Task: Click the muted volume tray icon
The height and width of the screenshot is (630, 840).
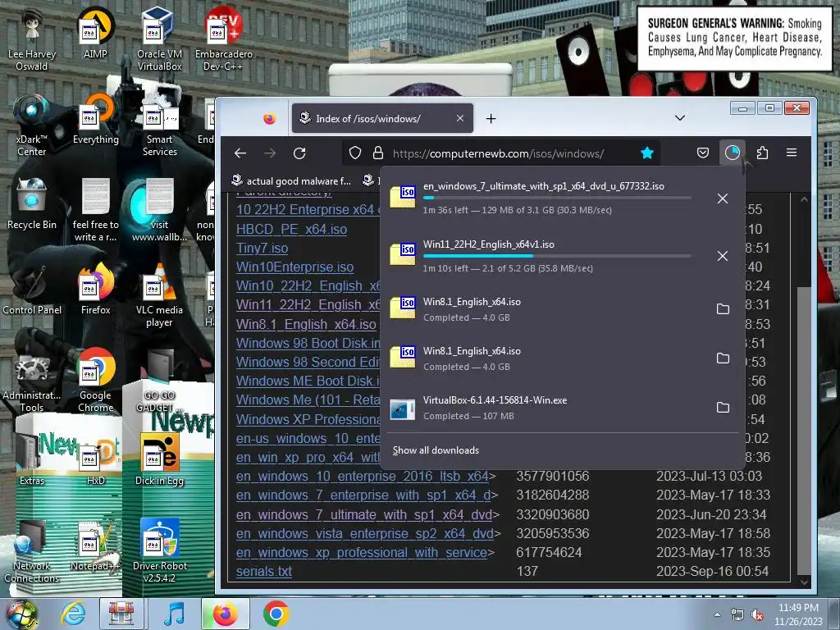Action: tap(757, 615)
